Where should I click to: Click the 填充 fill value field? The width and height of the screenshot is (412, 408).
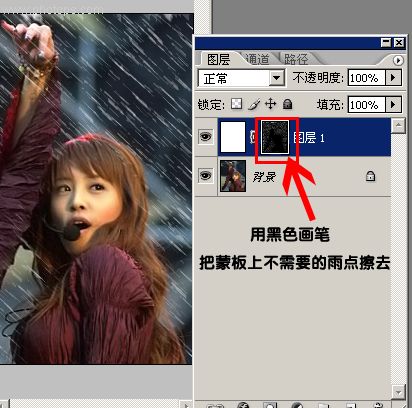coord(366,105)
